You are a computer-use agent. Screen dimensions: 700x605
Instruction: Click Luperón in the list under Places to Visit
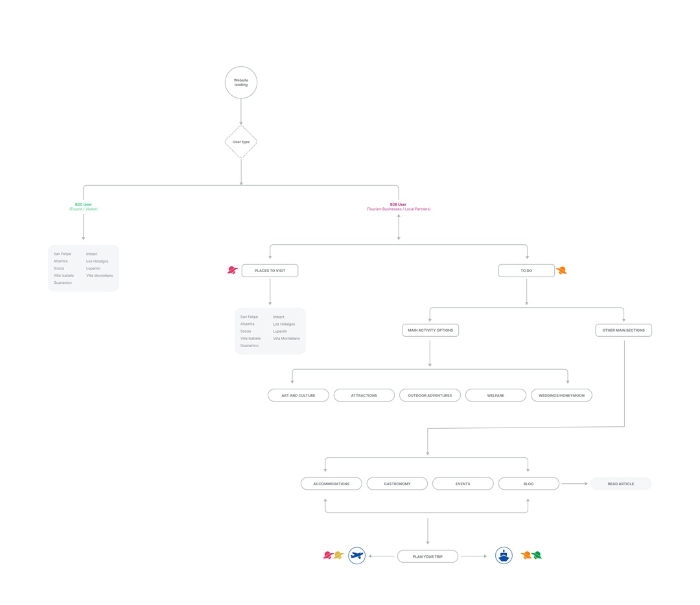pyautogui.click(x=280, y=331)
